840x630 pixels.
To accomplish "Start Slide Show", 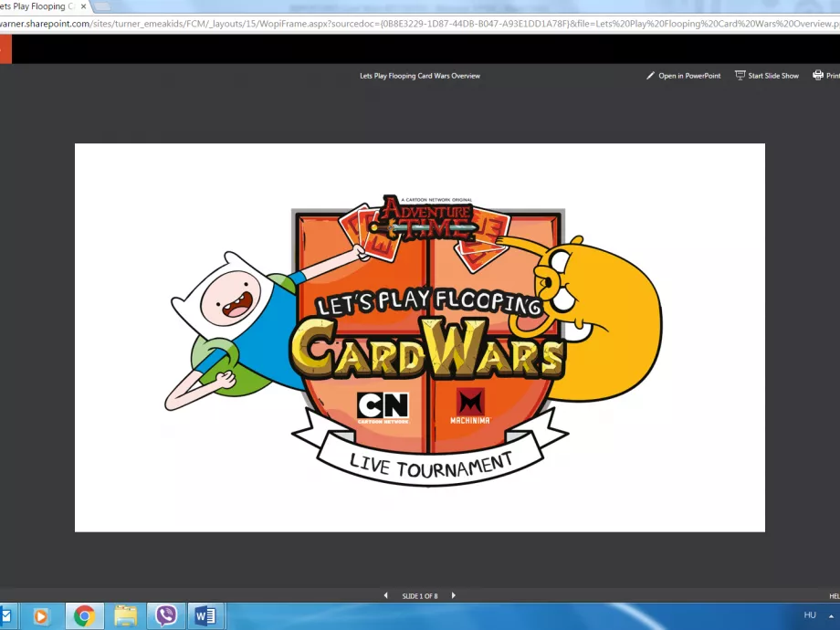I will click(767, 76).
